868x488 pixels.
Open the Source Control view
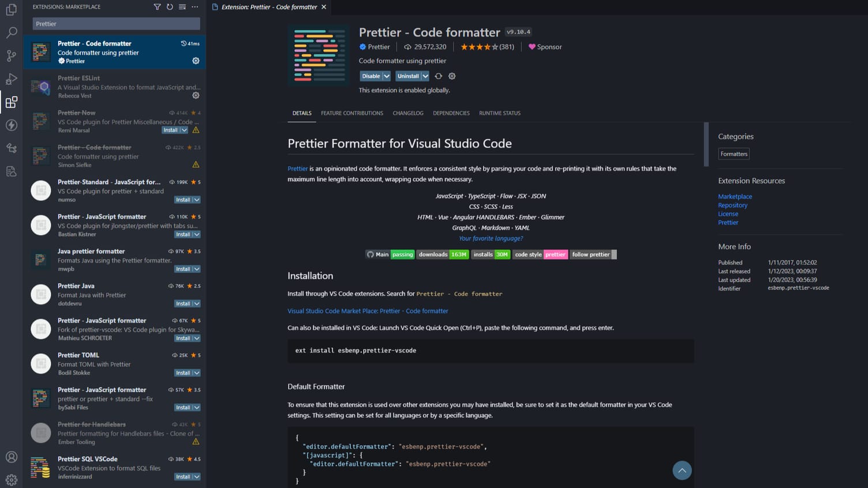[11, 56]
